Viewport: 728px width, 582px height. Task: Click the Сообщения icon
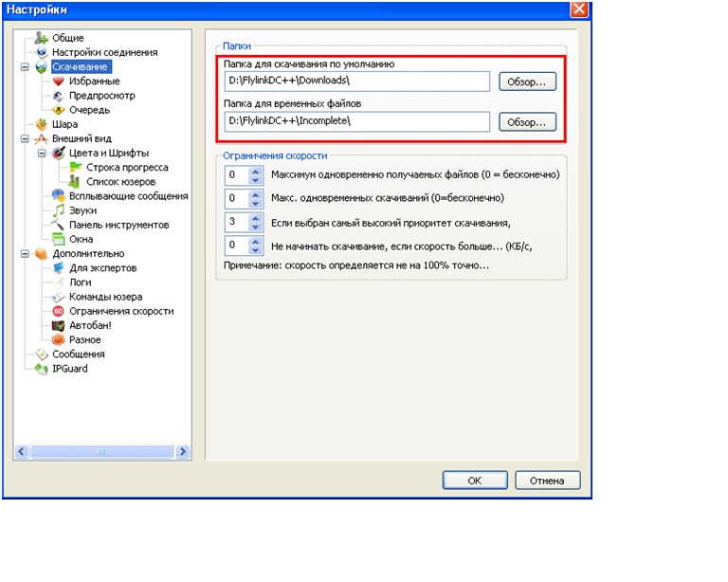point(42,355)
